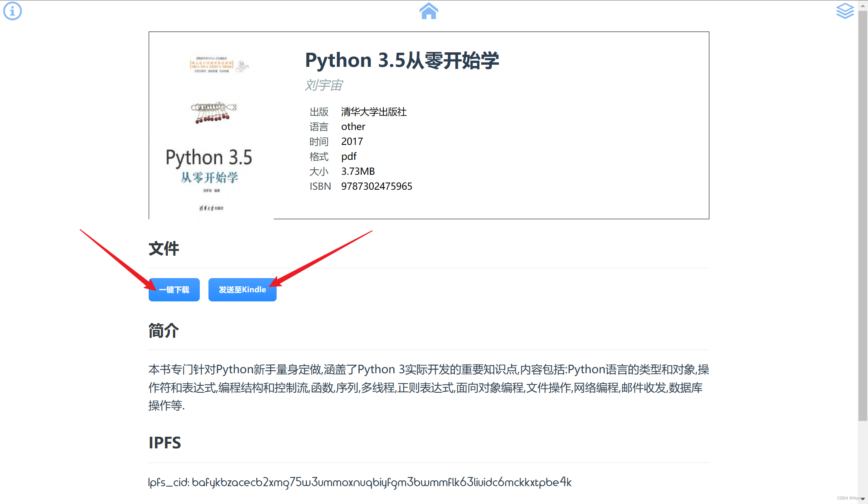Open the stacked layers icon

(845, 11)
